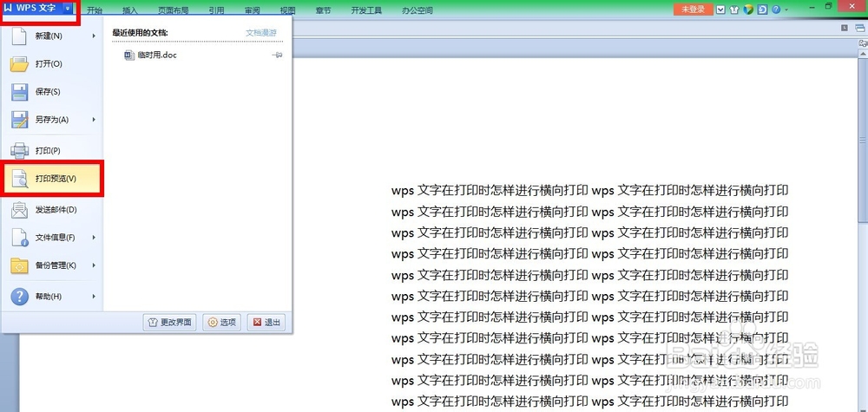Minimize the WPS window
868x412 pixels.
point(811,7)
